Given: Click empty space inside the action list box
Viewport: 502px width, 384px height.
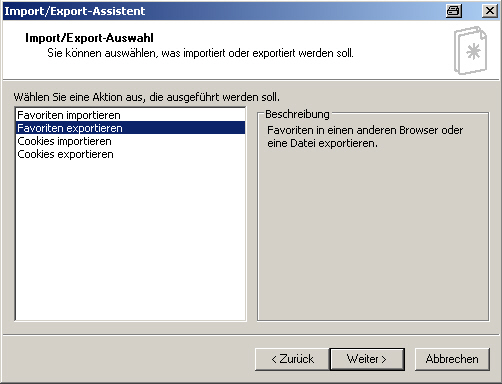Looking at the screenshot, I should click(x=131, y=240).
